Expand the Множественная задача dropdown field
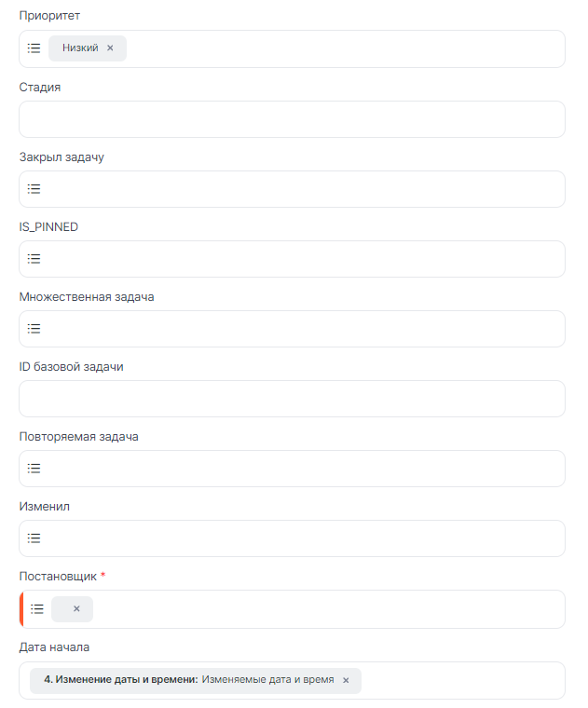The width and height of the screenshot is (588, 708). click(298, 329)
